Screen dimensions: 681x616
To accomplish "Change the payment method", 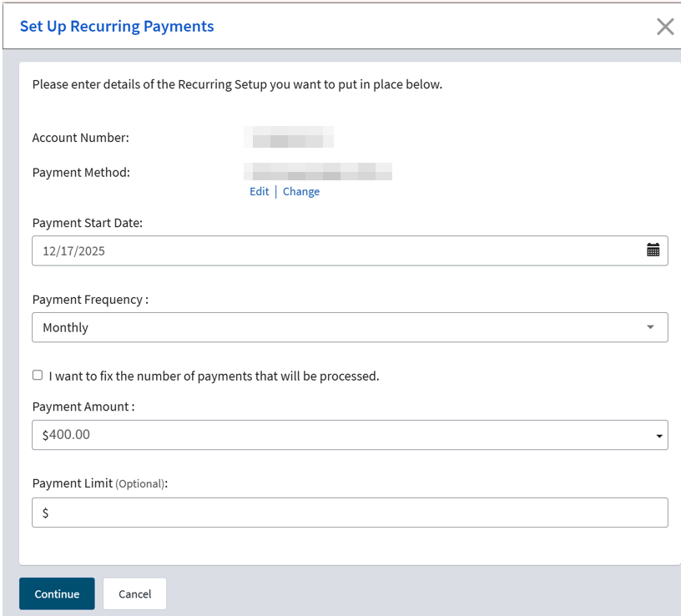I will click(x=301, y=191).
